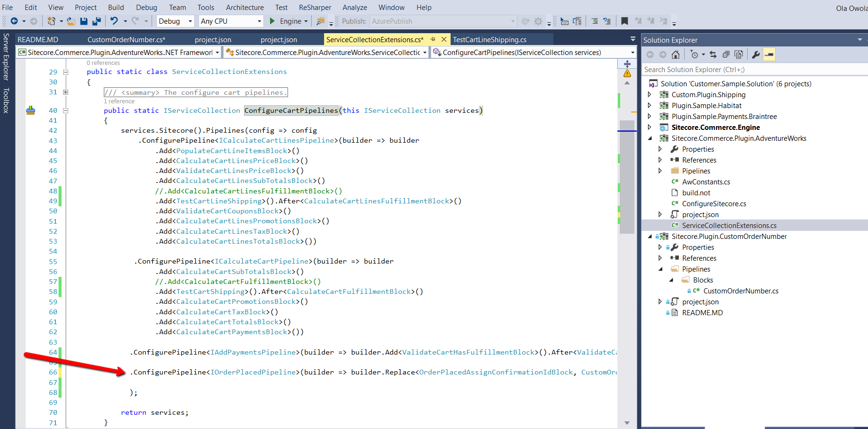868x429 pixels.
Task: Click the '0 references' CodeLens link
Action: [103, 63]
